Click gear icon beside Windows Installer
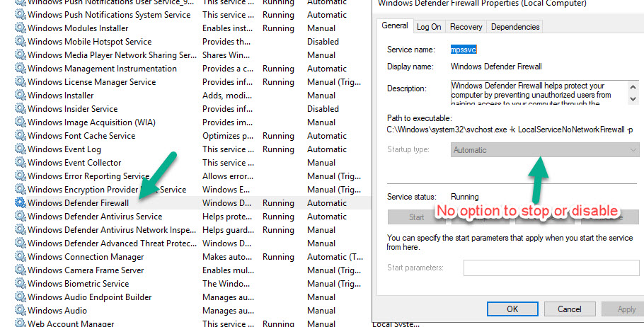Screen dimensions: 644x327 click(x=20, y=96)
